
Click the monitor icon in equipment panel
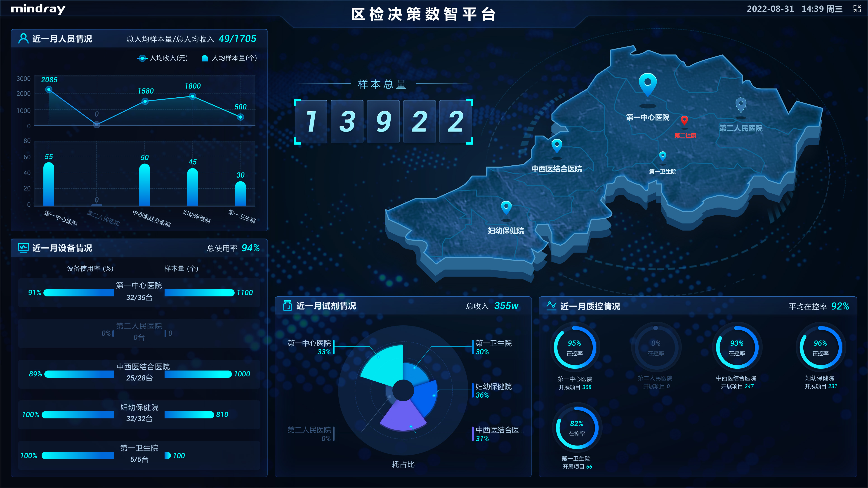tap(23, 248)
